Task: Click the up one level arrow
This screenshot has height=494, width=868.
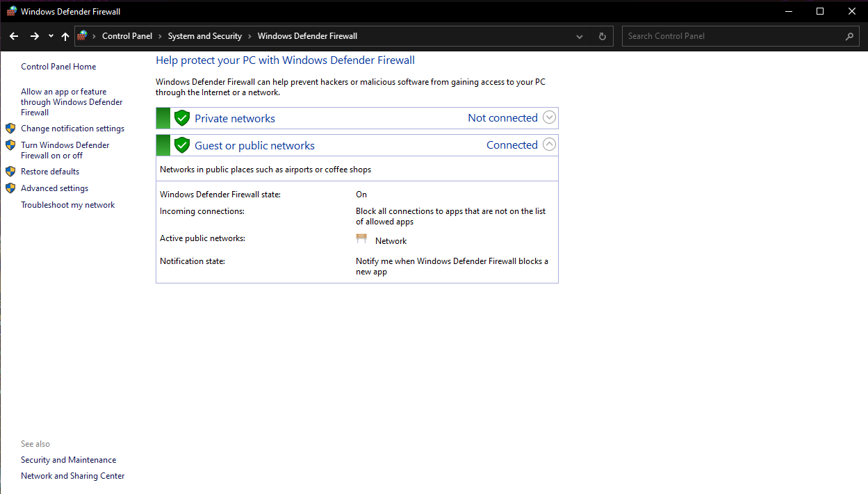Action: [65, 35]
